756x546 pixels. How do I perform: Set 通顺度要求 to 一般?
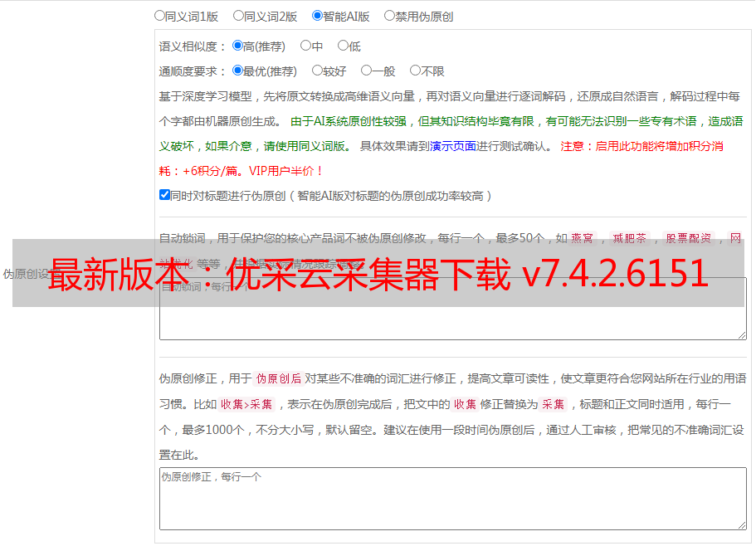click(367, 71)
